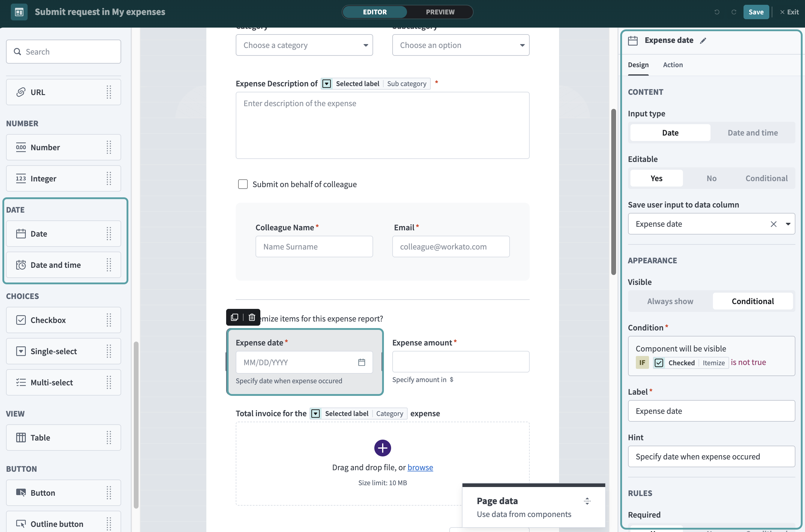Switch Visible to Always show
The image size is (805, 532).
coord(670,301)
